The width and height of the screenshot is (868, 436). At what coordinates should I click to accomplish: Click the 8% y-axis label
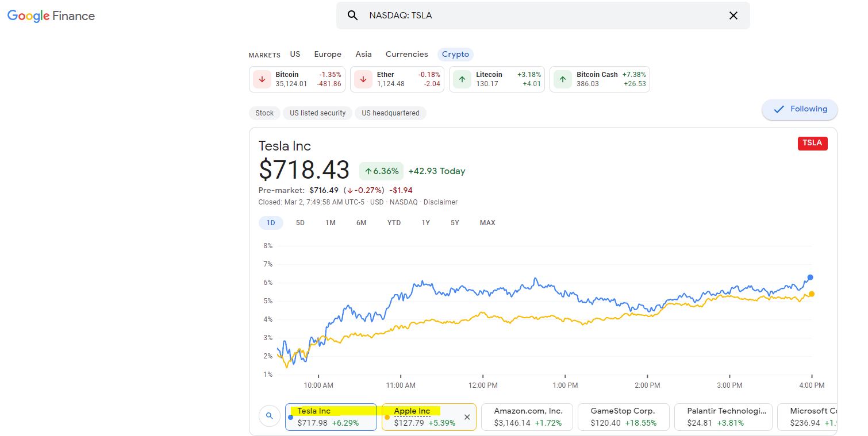[x=268, y=246]
